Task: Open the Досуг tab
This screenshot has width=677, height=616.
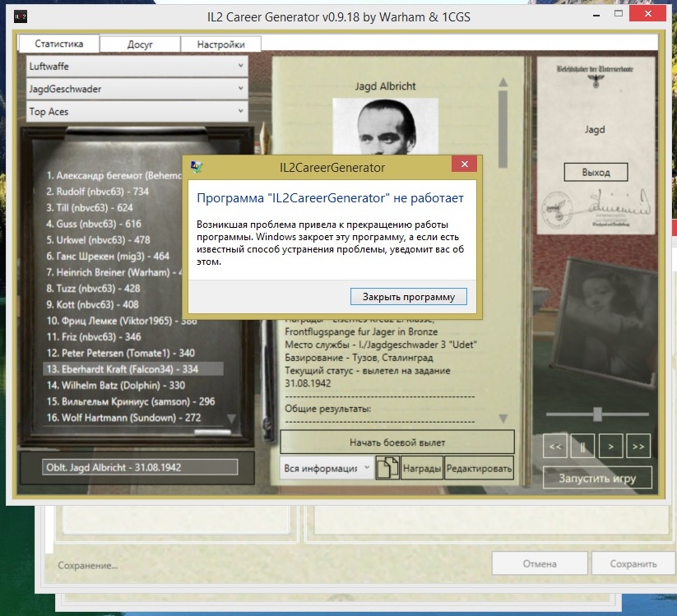Action: pyautogui.click(x=140, y=44)
